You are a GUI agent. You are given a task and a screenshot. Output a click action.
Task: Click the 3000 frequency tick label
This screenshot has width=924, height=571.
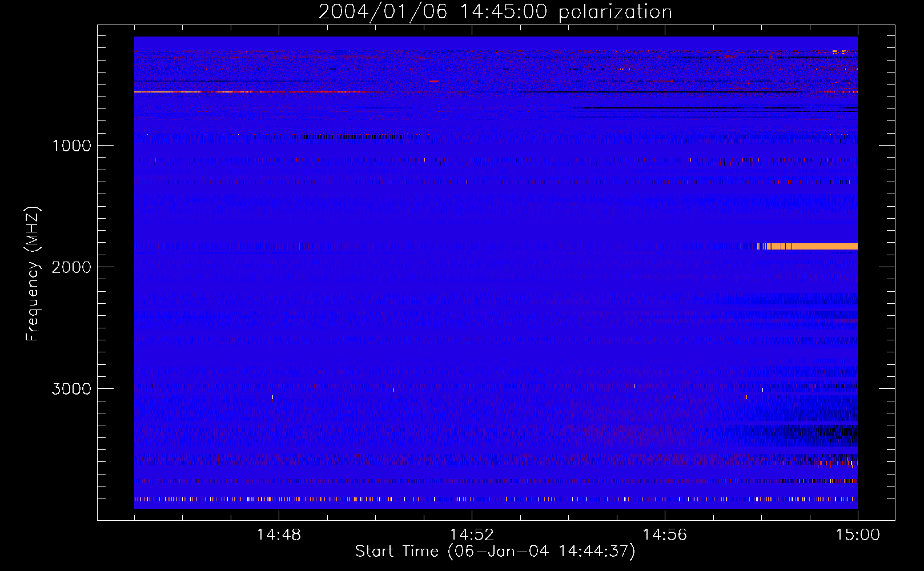point(71,389)
